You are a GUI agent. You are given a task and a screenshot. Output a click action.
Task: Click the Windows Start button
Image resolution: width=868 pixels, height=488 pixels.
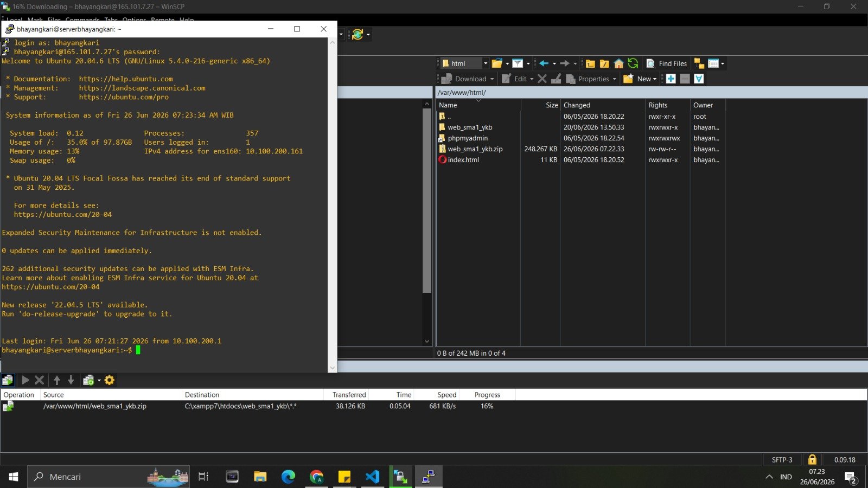(x=14, y=477)
